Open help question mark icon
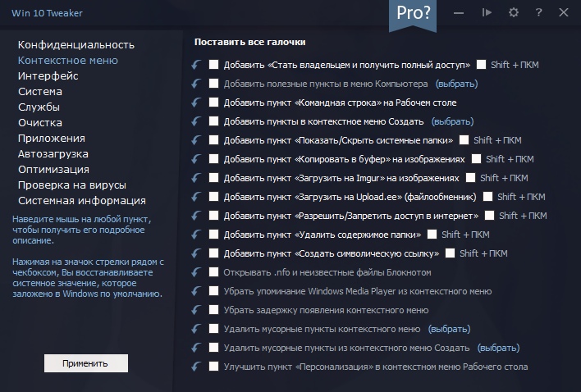The height and width of the screenshot is (392, 581). 539,12
